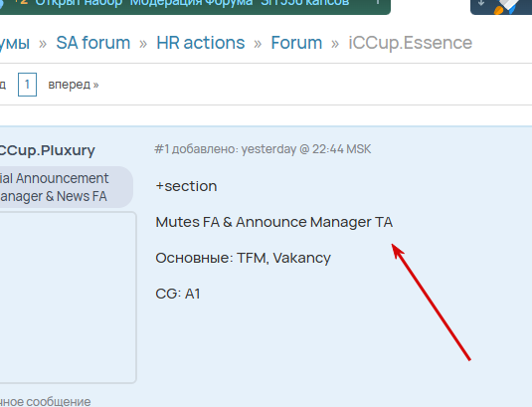The width and height of the screenshot is (532, 407).
Task: Send a личное сообщение to the poster
Action: tap(45, 402)
